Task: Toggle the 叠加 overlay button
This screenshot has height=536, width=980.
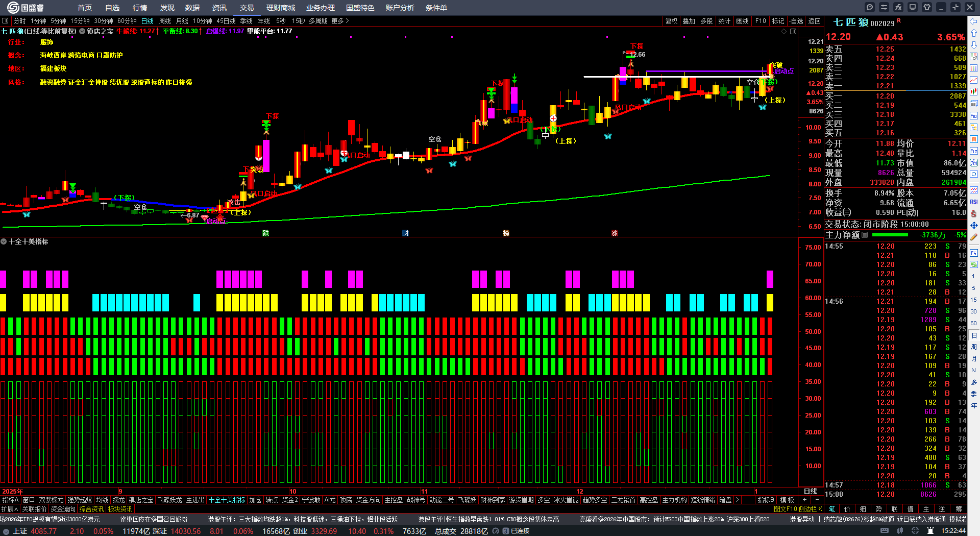Action: (x=689, y=21)
